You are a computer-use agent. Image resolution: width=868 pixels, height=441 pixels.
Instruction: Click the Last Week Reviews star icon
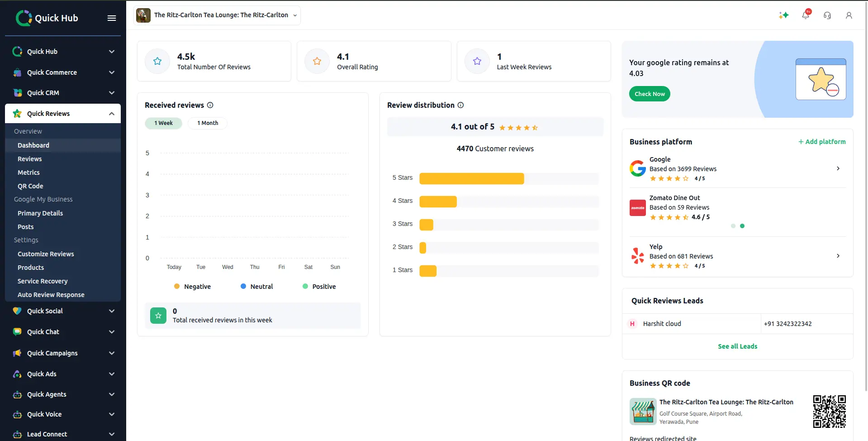coord(477,61)
